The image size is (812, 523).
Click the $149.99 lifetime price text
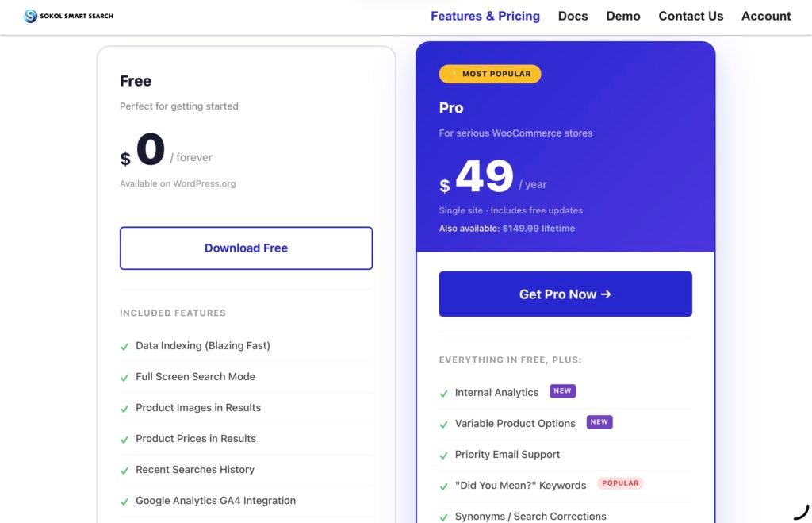538,228
